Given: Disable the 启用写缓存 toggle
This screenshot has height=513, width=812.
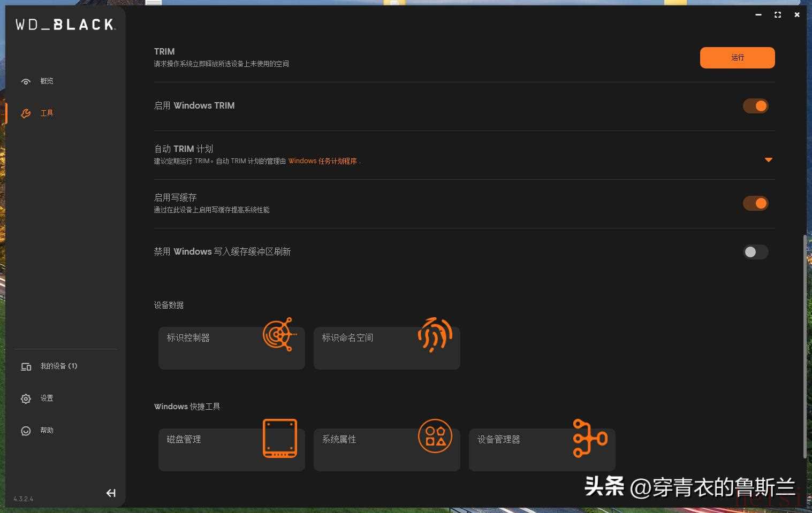Looking at the screenshot, I should click(755, 203).
